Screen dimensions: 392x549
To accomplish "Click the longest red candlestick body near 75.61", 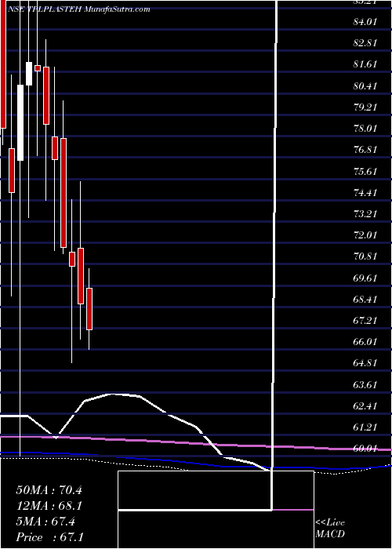I will coord(64,193).
